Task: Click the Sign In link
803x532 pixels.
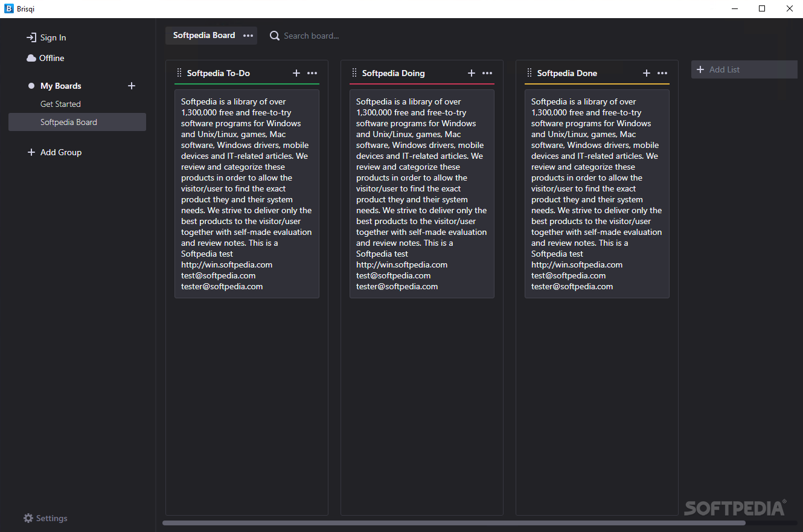Action: 53,37
